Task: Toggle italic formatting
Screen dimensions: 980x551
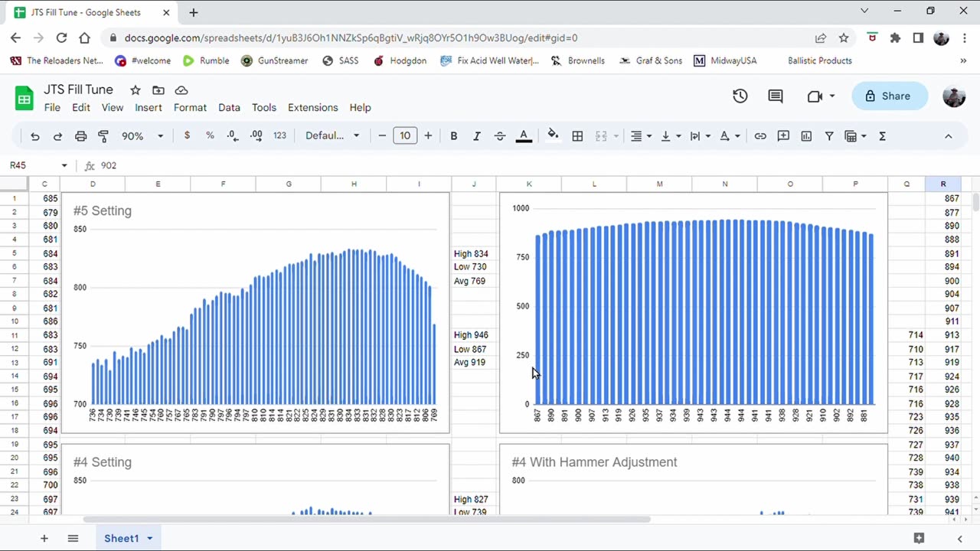Action: (x=476, y=136)
